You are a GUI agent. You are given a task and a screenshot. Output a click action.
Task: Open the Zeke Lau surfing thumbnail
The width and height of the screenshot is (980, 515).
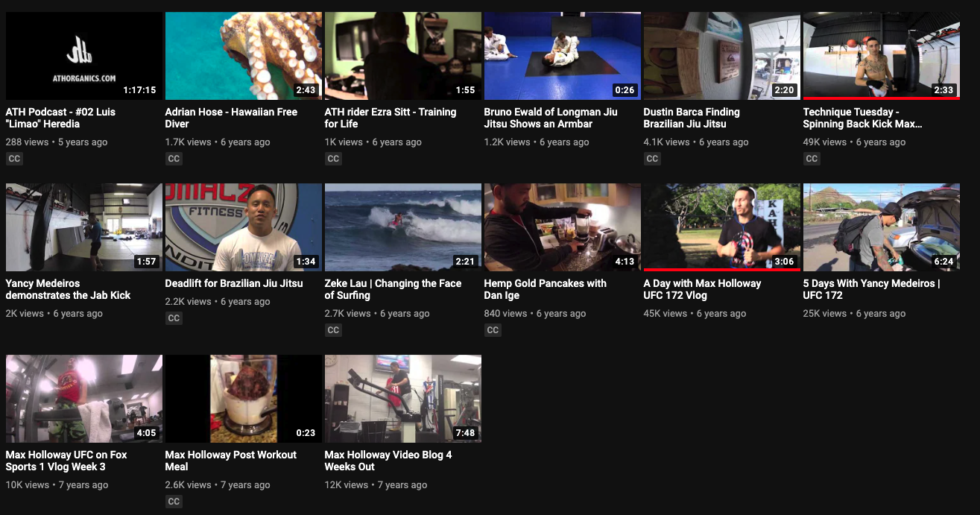click(x=403, y=227)
